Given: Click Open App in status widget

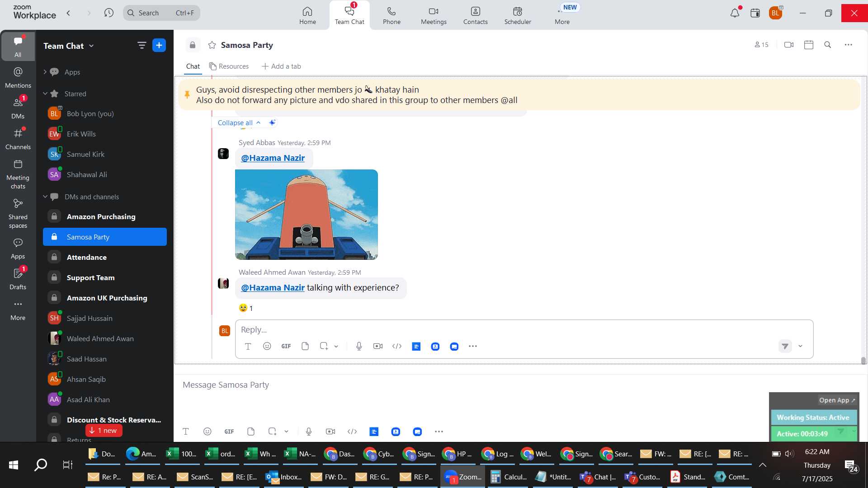Looking at the screenshot, I should point(837,400).
